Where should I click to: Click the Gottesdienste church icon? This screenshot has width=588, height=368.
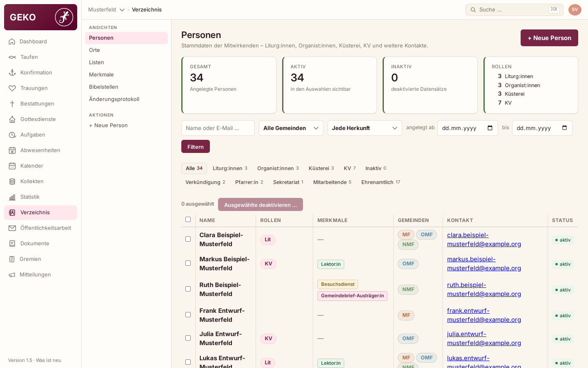[12, 119]
